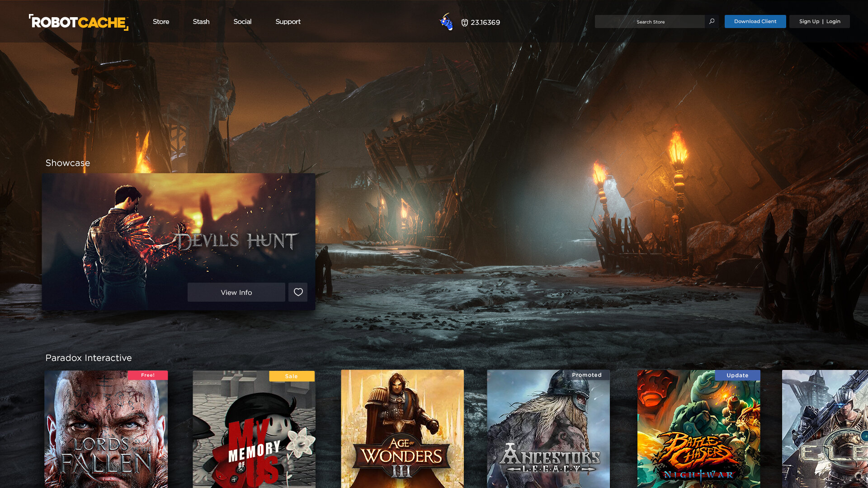Click View Info for Devil's Hunt
Image resolution: width=868 pixels, height=488 pixels.
tap(236, 292)
